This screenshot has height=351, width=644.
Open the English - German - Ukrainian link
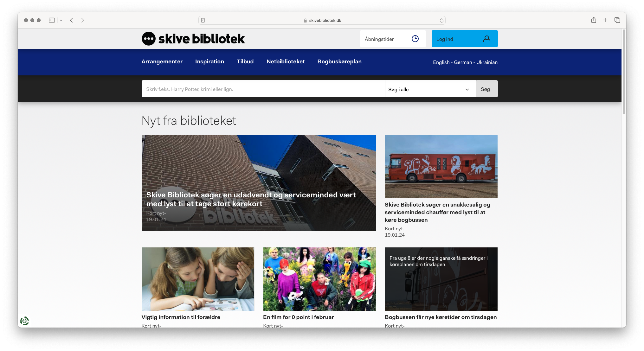(x=465, y=62)
